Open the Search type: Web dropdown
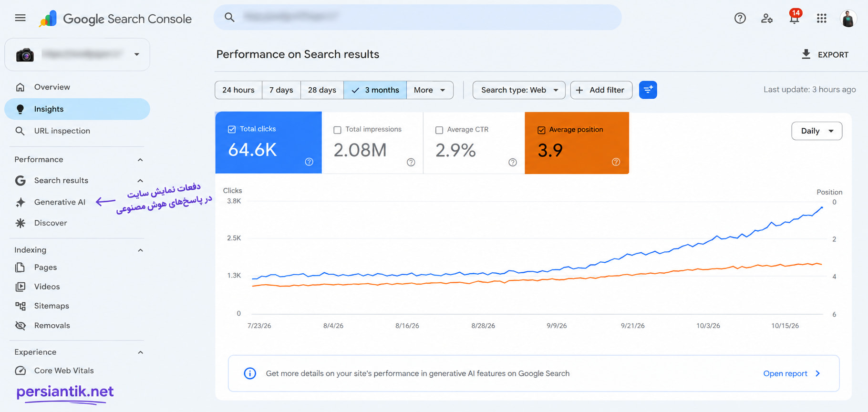Image resolution: width=868 pixels, height=412 pixels. [519, 90]
